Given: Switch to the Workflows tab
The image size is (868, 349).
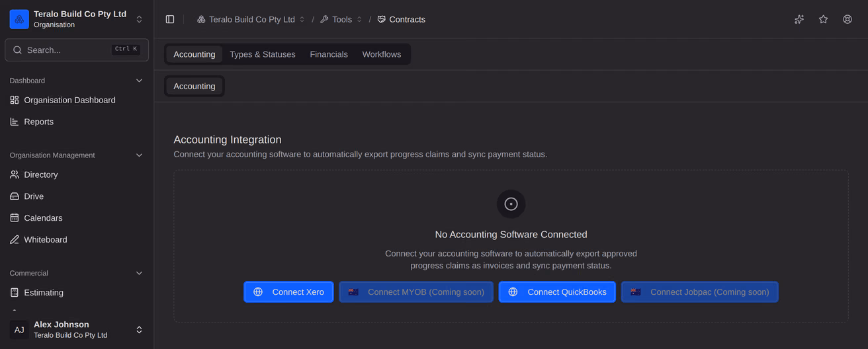Looking at the screenshot, I should pyautogui.click(x=382, y=54).
